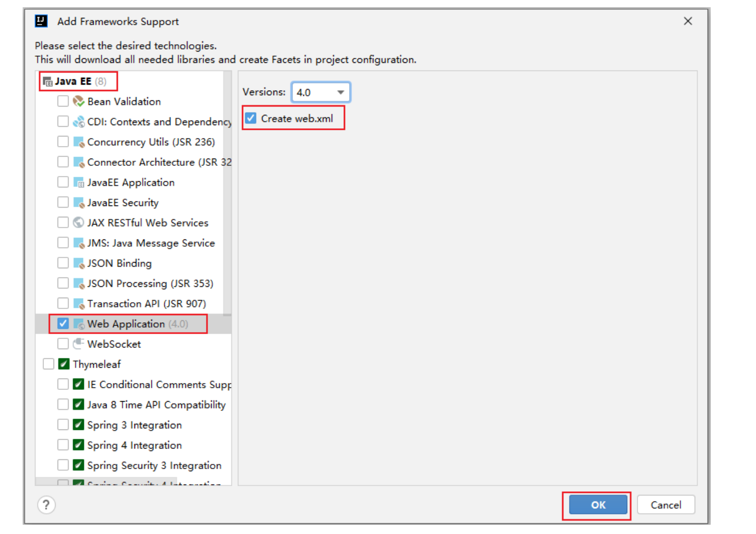756x534 pixels.
Task: Select the Connector Architecture row label
Action: [160, 162]
